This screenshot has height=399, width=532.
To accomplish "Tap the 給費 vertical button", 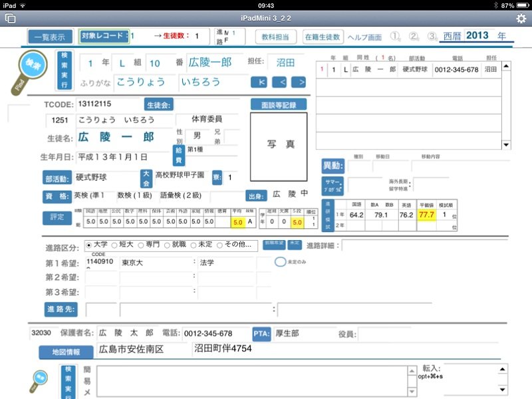I will (179, 156).
